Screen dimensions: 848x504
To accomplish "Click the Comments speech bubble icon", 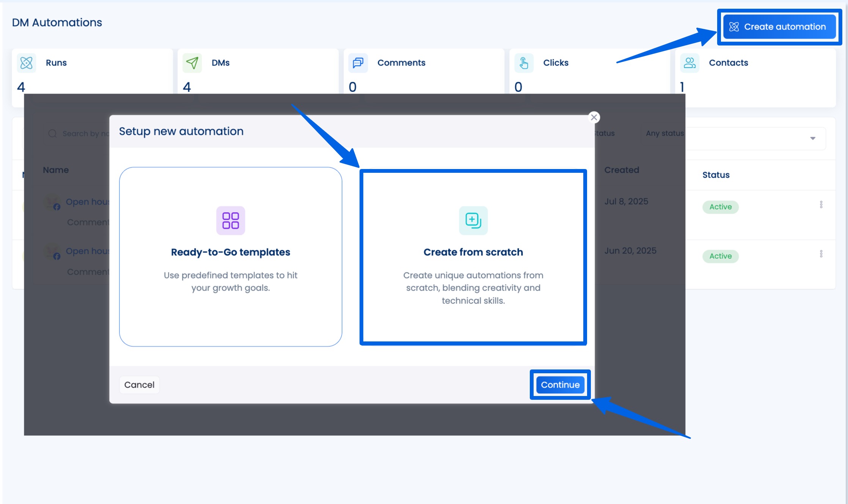I will pos(357,63).
